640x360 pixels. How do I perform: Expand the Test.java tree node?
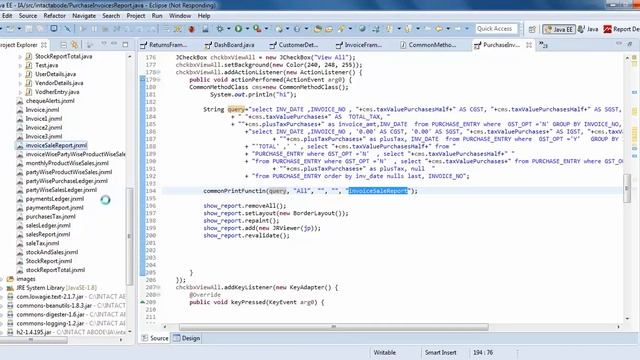20,65
